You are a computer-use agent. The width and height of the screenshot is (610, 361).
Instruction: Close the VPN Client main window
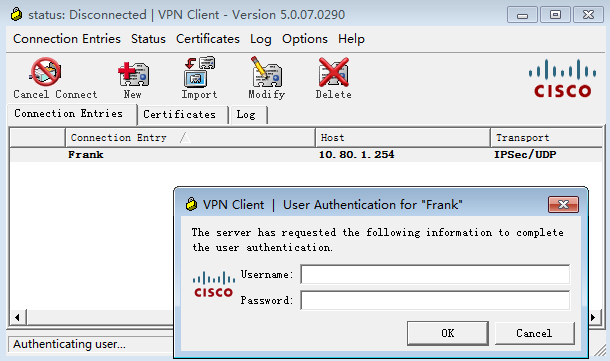click(588, 15)
